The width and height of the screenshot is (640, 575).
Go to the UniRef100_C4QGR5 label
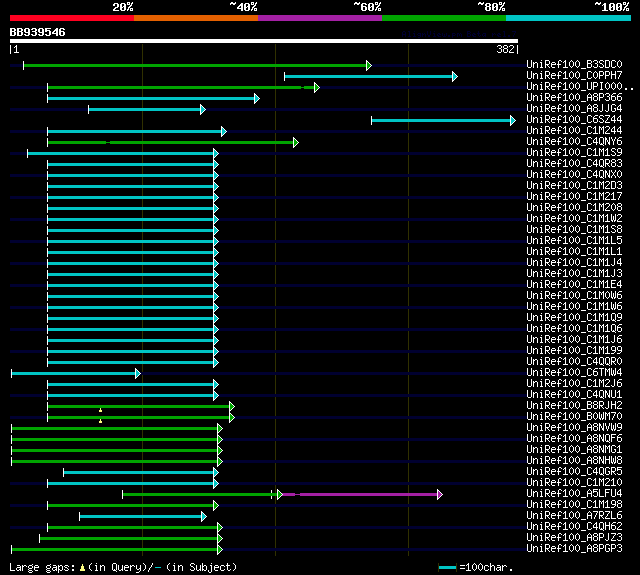pyautogui.click(x=574, y=472)
